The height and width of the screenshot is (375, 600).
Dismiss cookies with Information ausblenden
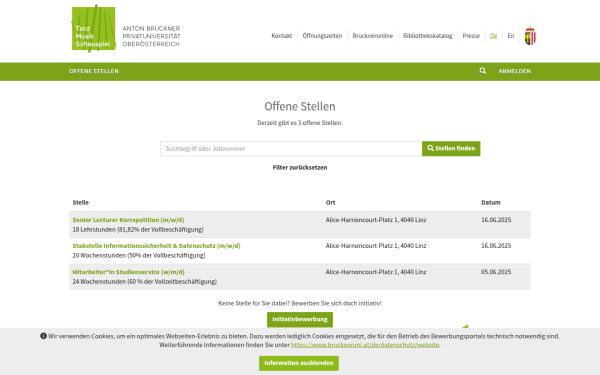(x=299, y=363)
